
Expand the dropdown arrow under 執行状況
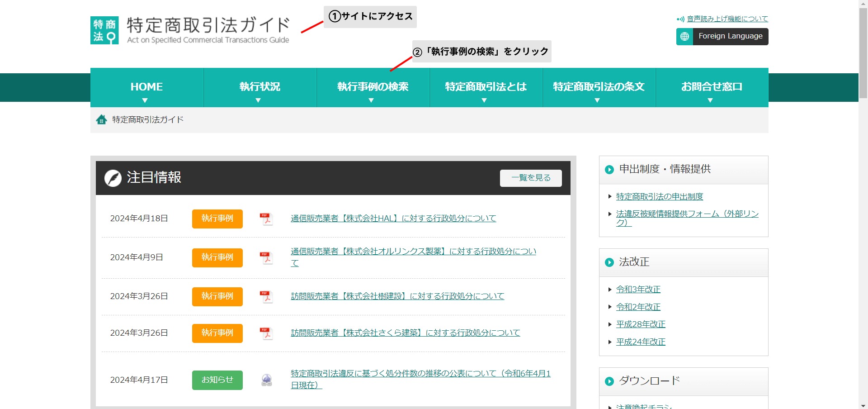point(258,100)
